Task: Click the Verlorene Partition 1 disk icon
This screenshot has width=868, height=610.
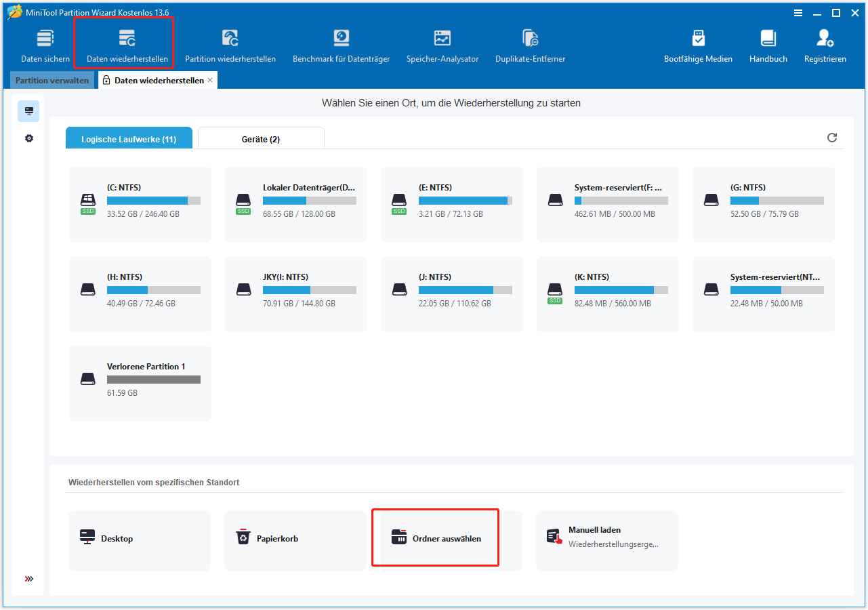Action: tap(88, 379)
